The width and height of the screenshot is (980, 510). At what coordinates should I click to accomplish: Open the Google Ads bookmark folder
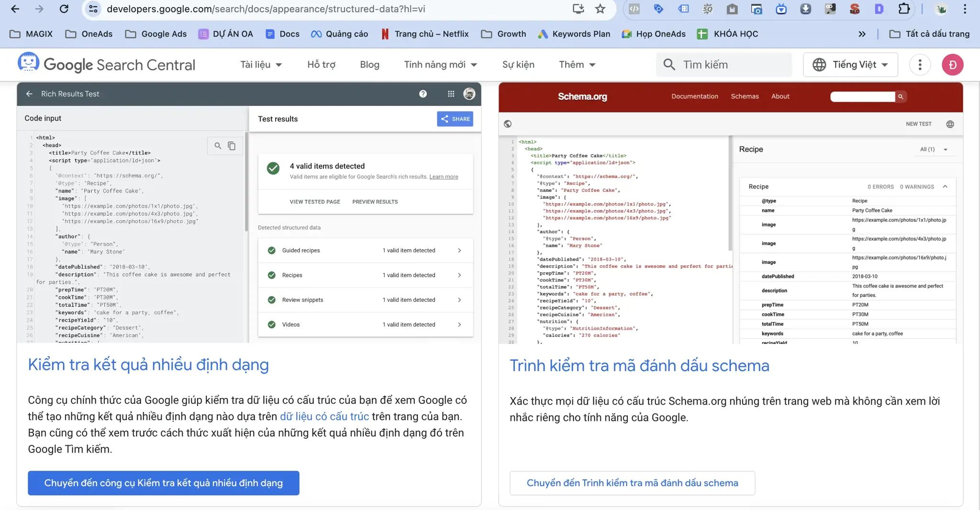[156, 34]
